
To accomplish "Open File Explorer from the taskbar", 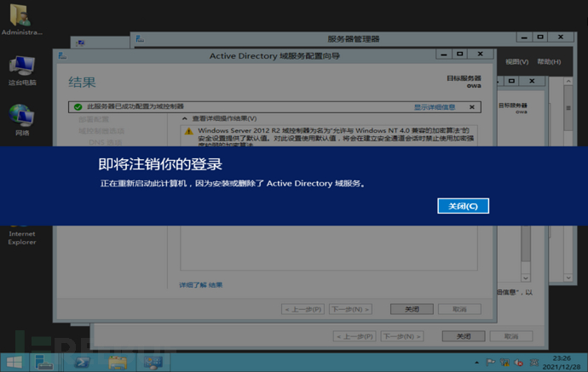I will point(118,363).
